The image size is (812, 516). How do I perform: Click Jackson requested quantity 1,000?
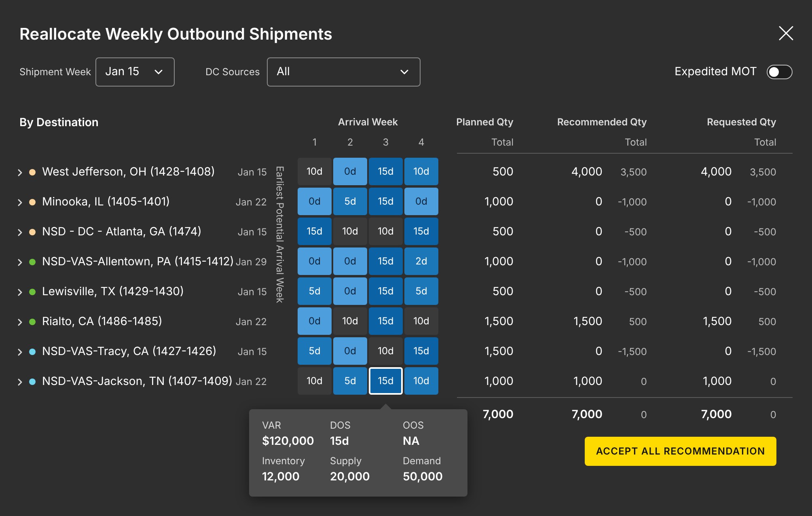coord(717,381)
